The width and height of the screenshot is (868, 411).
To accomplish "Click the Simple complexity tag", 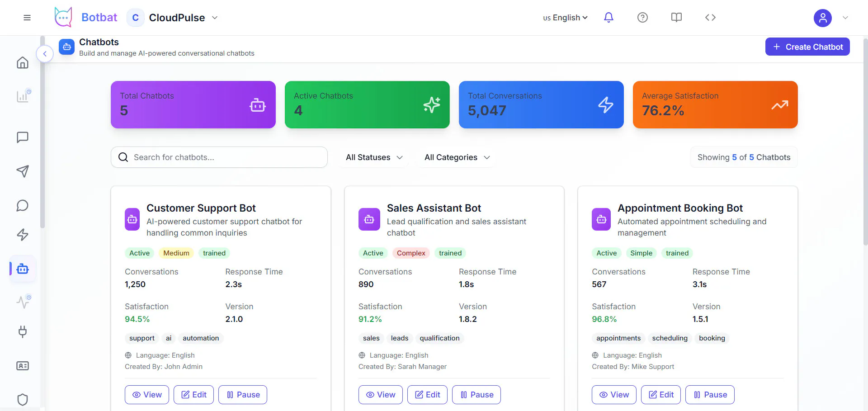I will click(641, 253).
